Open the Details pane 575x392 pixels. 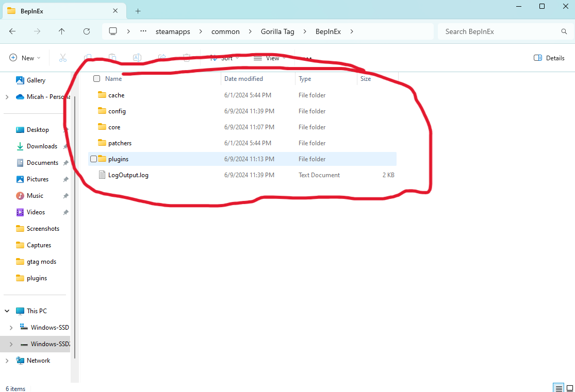(x=549, y=58)
